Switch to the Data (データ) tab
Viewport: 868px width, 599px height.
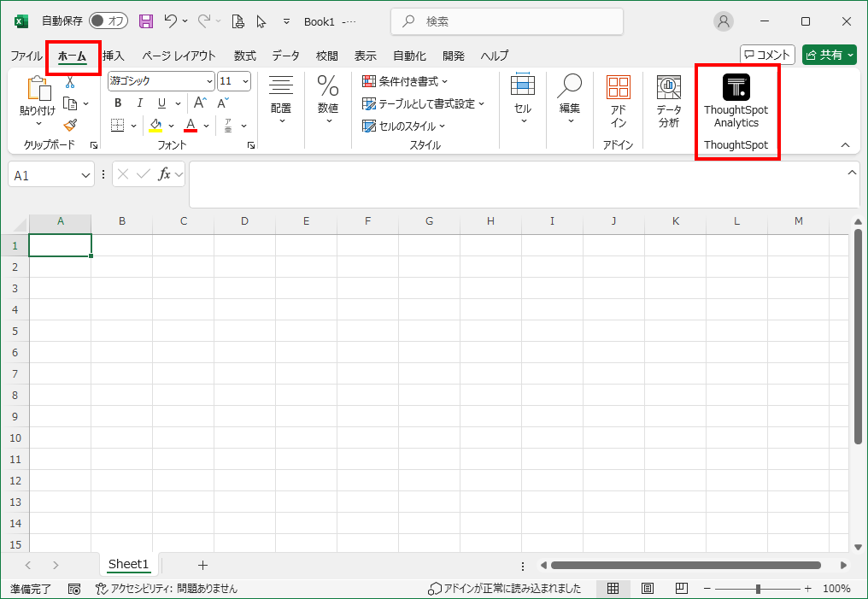click(285, 56)
